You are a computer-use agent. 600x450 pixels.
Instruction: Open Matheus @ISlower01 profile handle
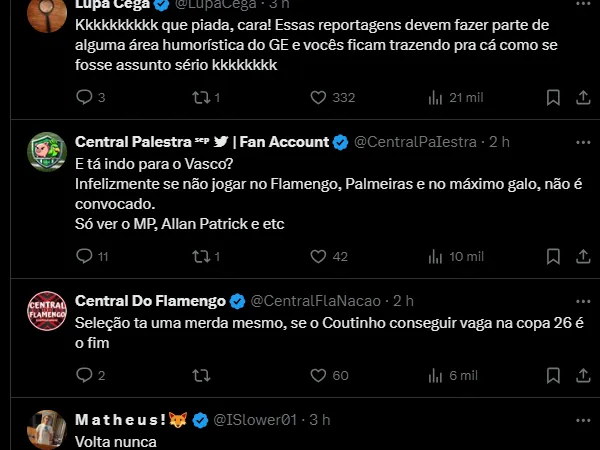pos(255,420)
